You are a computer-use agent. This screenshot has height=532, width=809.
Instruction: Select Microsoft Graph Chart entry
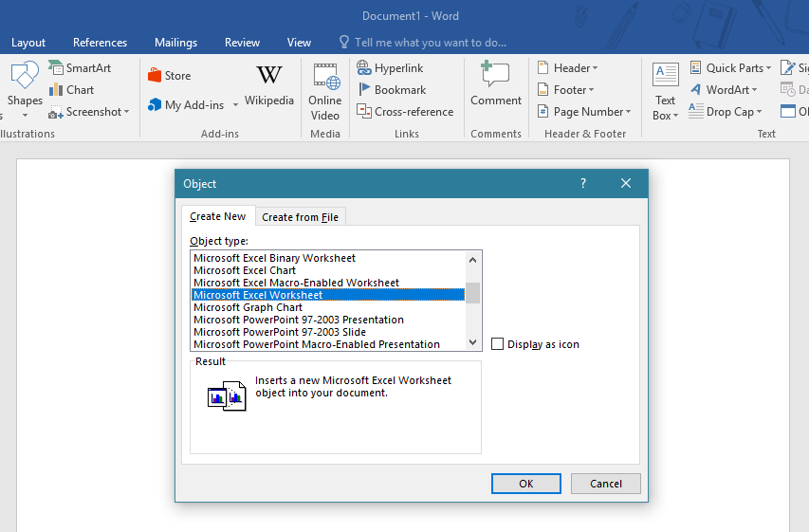[x=328, y=307]
